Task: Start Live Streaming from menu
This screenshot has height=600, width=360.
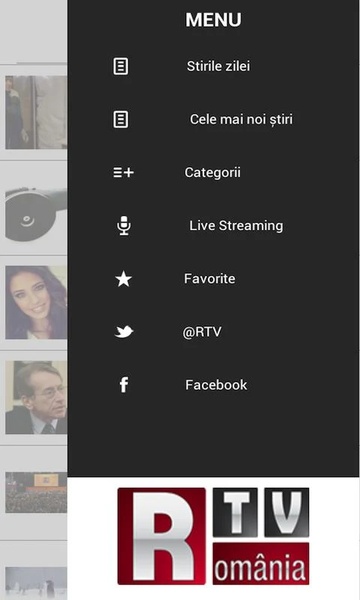Action: 236,225
